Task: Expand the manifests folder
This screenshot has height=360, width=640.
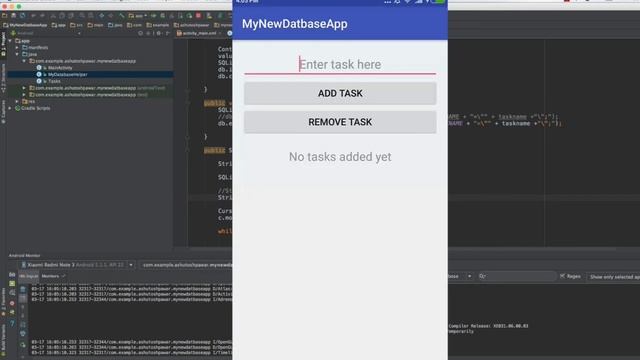Action: pyautogui.click(x=17, y=47)
